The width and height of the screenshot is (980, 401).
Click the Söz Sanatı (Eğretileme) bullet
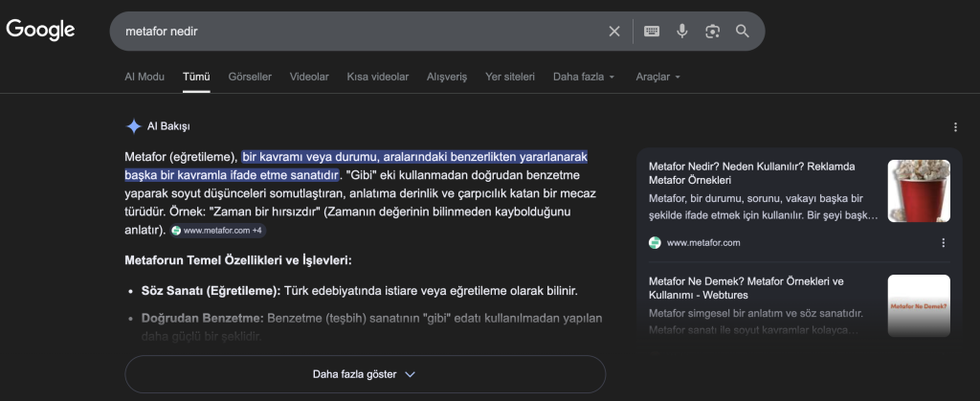[360, 291]
